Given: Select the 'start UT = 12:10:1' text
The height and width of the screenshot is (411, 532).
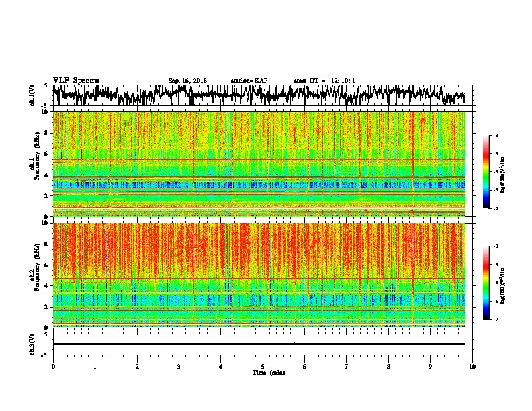Looking at the screenshot, I should pos(324,81).
